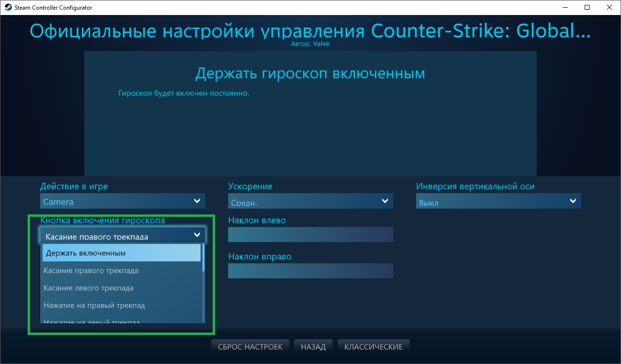Choose 'Касание правого трекпада' in the list
621x364 pixels.
coord(122,270)
